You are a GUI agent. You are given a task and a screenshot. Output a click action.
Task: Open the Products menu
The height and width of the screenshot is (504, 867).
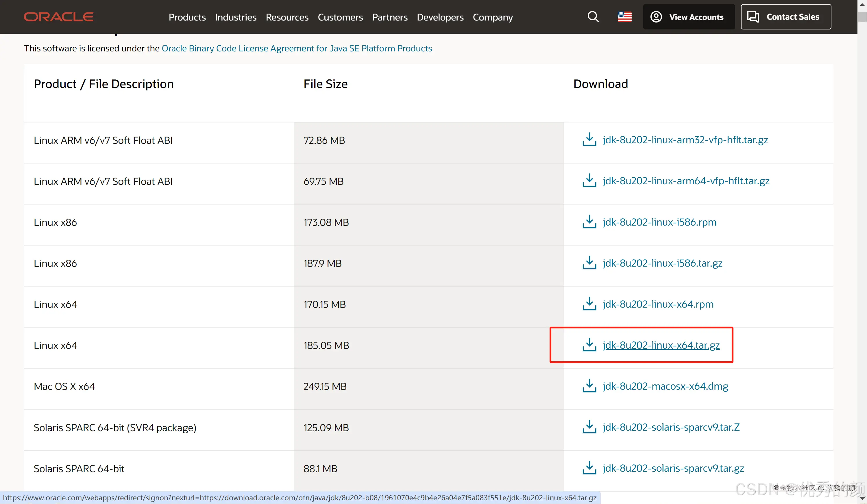(187, 17)
